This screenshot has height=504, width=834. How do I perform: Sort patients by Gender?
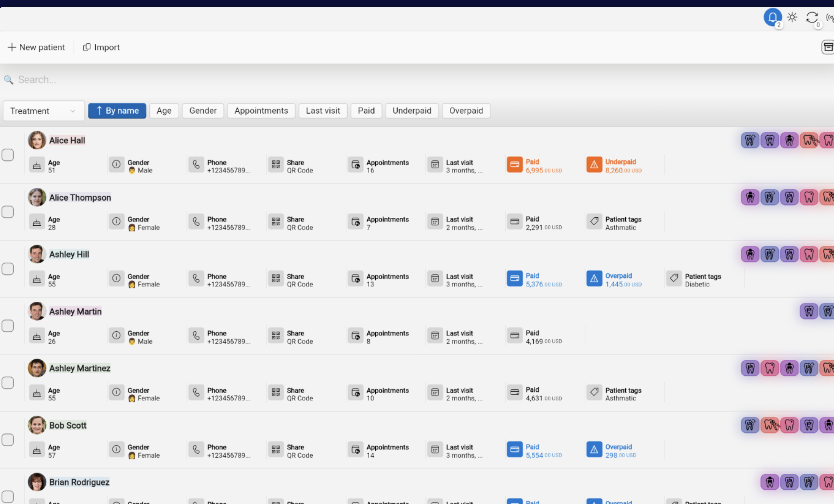(203, 111)
